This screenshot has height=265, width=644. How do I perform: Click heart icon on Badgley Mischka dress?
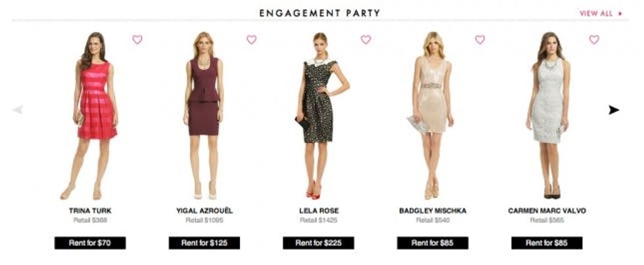(480, 40)
